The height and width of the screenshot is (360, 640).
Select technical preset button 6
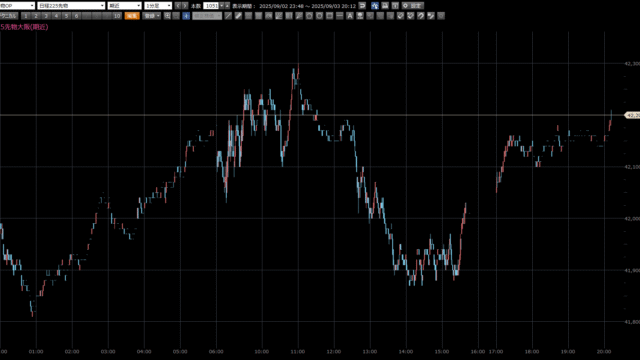(x=76, y=16)
